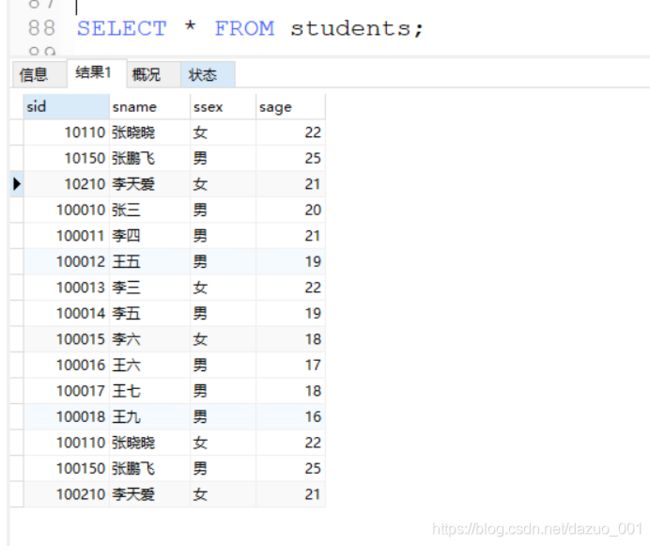This screenshot has height=546, width=650.
Task: Click the name 王七 in the sname column
Action: [126, 391]
